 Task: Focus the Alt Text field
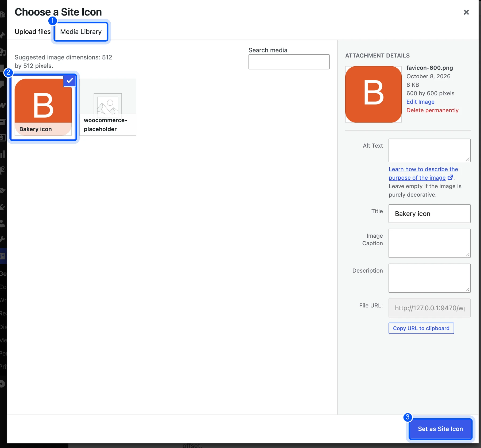point(429,150)
